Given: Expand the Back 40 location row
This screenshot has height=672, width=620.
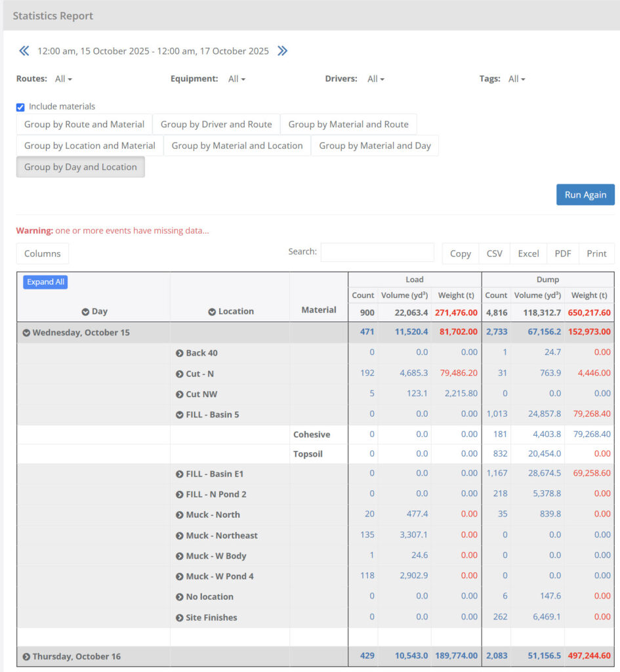Looking at the screenshot, I should pos(179,353).
